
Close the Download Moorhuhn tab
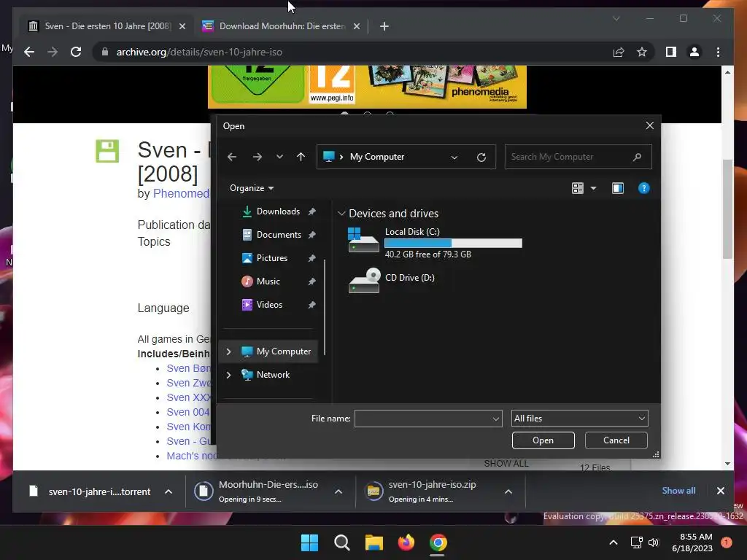tap(356, 27)
